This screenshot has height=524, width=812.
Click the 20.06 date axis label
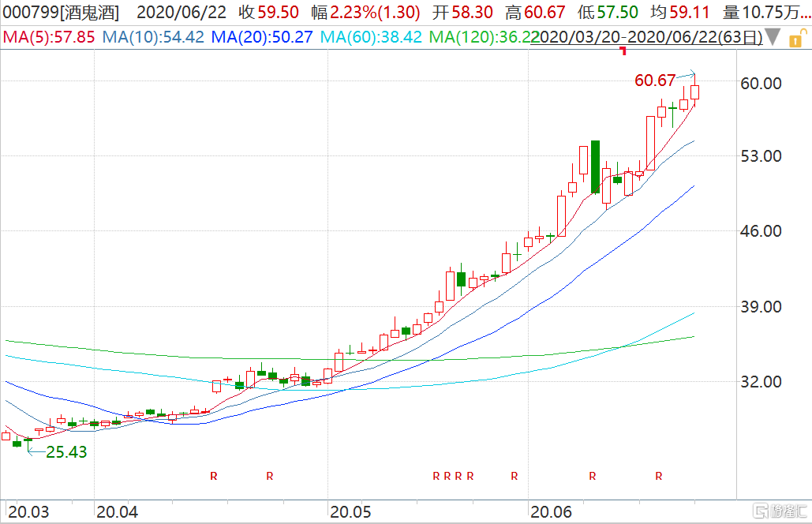pyautogui.click(x=552, y=512)
